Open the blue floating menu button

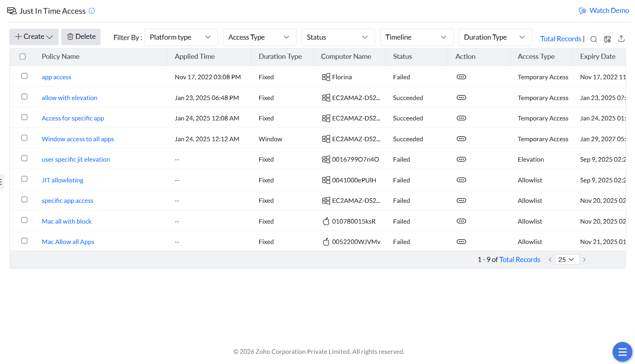pos(622,352)
